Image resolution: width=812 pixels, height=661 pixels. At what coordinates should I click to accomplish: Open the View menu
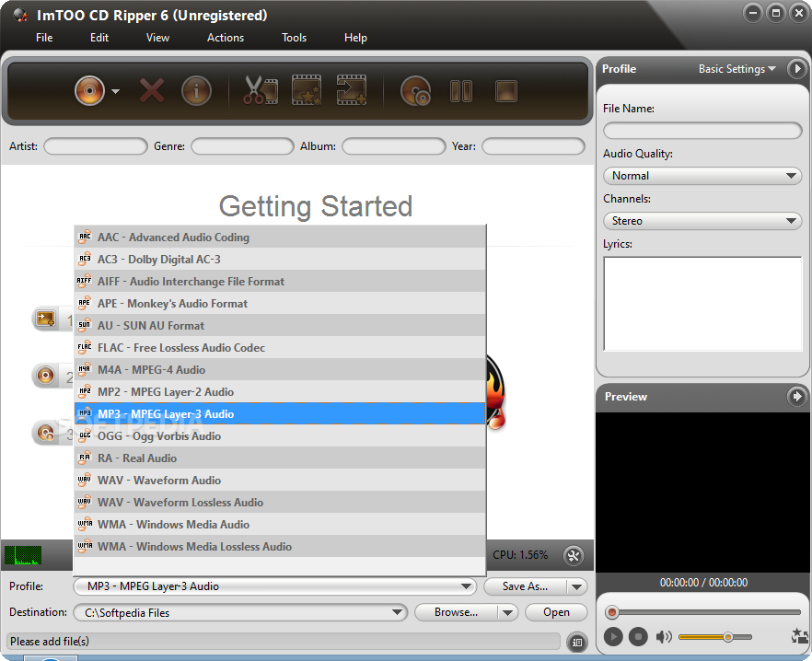coord(157,38)
